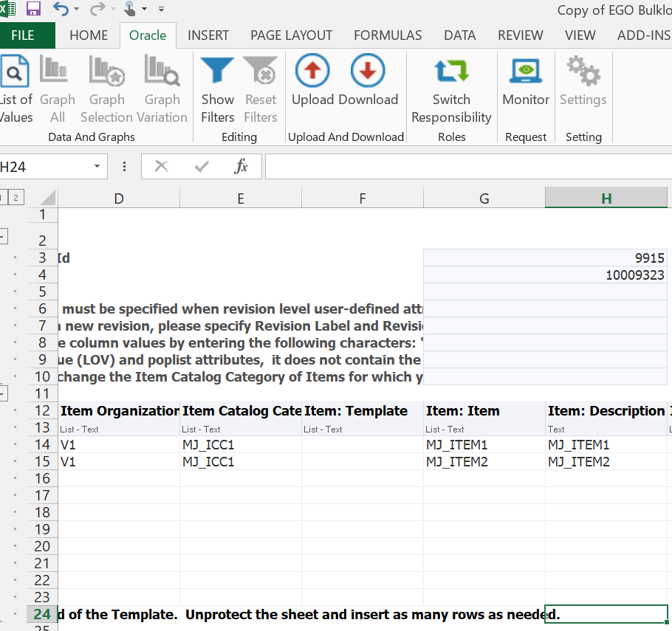
Task: Undo the last action in the quick toolbar
Action: [x=61, y=10]
